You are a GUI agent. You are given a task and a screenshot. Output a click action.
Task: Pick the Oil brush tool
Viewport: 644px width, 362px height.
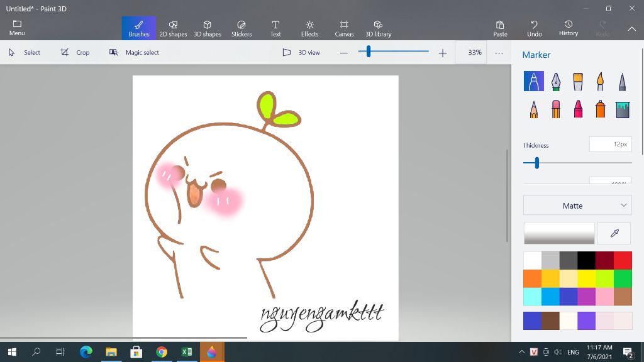pos(578,81)
